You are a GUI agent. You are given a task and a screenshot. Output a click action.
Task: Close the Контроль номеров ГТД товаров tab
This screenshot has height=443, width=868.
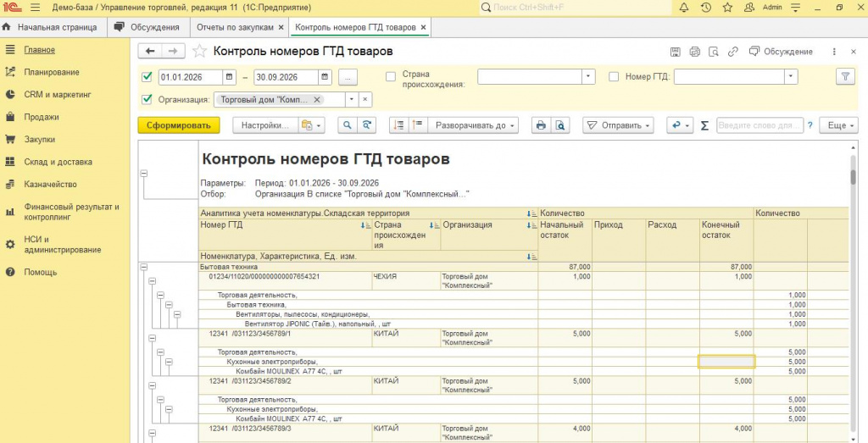click(x=424, y=27)
